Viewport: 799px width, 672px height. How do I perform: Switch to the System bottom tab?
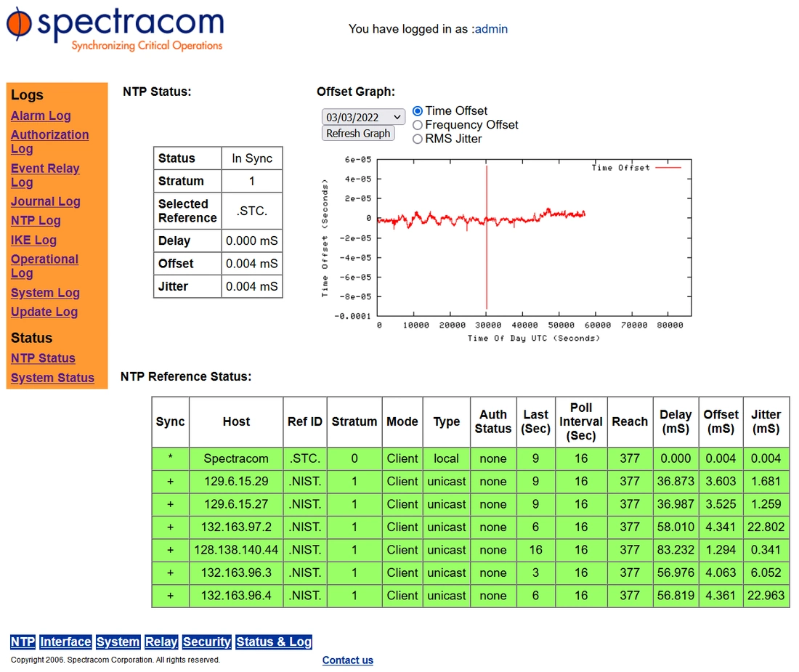[118, 642]
